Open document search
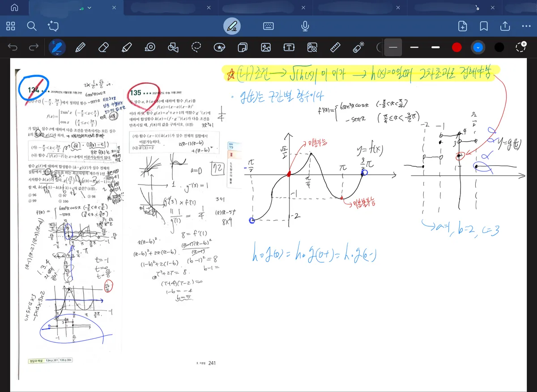The height and width of the screenshot is (392, 537). click(31, 26)
